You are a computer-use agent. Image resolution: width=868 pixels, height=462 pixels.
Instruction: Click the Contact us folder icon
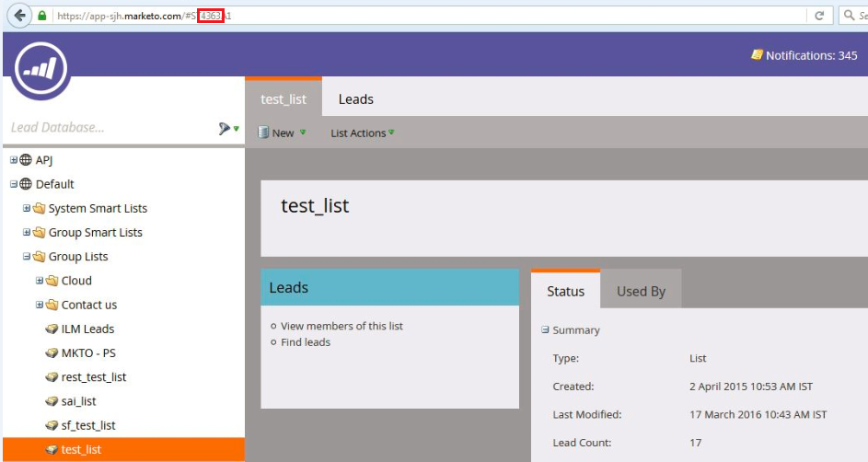click(52, 305)
